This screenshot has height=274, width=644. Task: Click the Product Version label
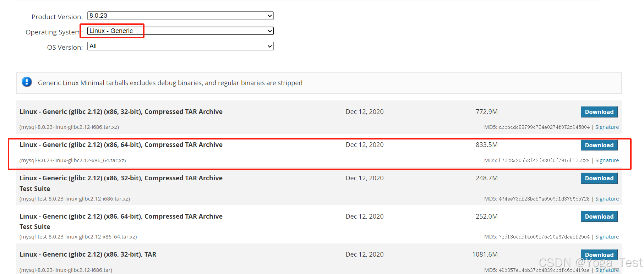pos(57,17)
